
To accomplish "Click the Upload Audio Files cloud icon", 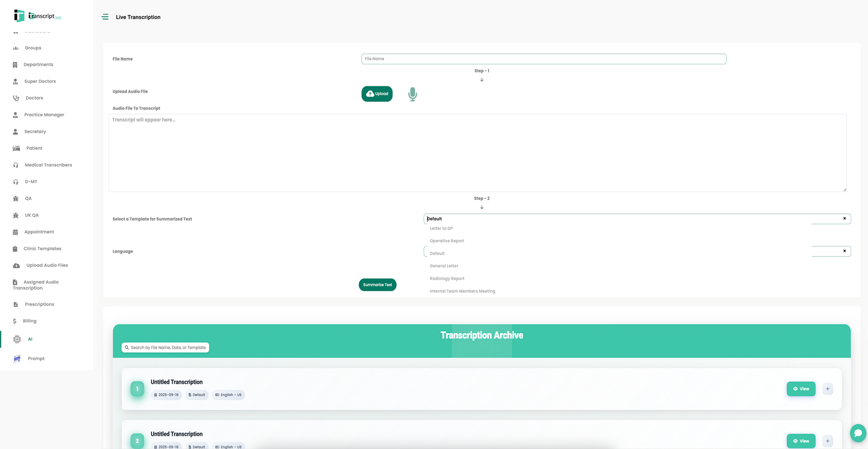I will point(16,265).
